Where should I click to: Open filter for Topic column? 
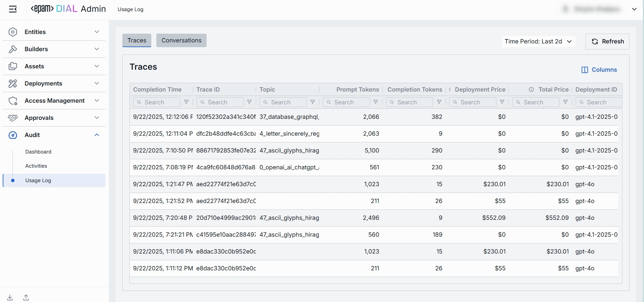pos(313,102)
